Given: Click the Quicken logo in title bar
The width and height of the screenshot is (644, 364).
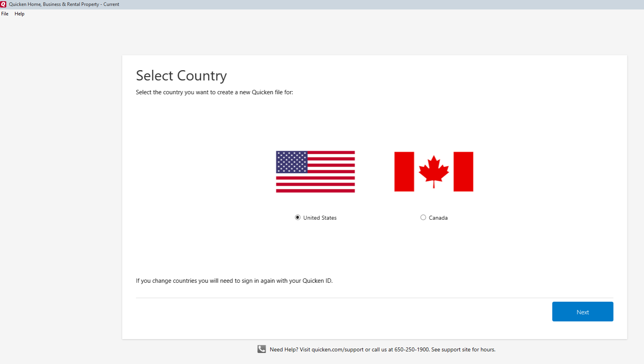Looking at the screenshot, I should point(4,4).
